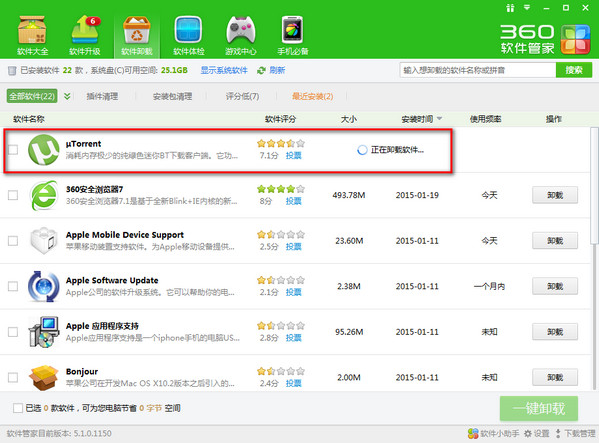Open the 软件升级 software upgrade icon
This screenshot has height=443, width=599.
pyautogui.click(x=85, y=35)
